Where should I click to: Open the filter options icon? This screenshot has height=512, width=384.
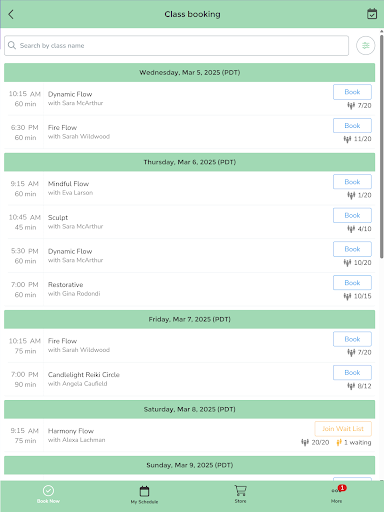tap(366, 45)
